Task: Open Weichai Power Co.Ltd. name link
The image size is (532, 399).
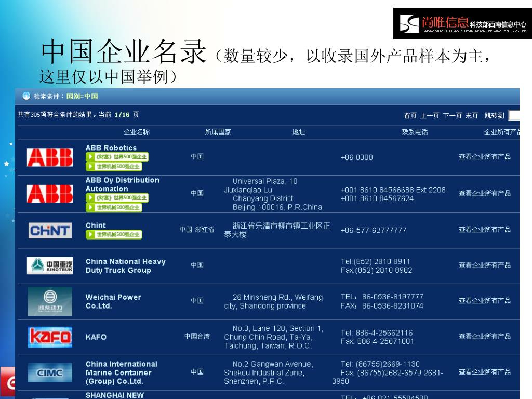Action: pos(113,301)
